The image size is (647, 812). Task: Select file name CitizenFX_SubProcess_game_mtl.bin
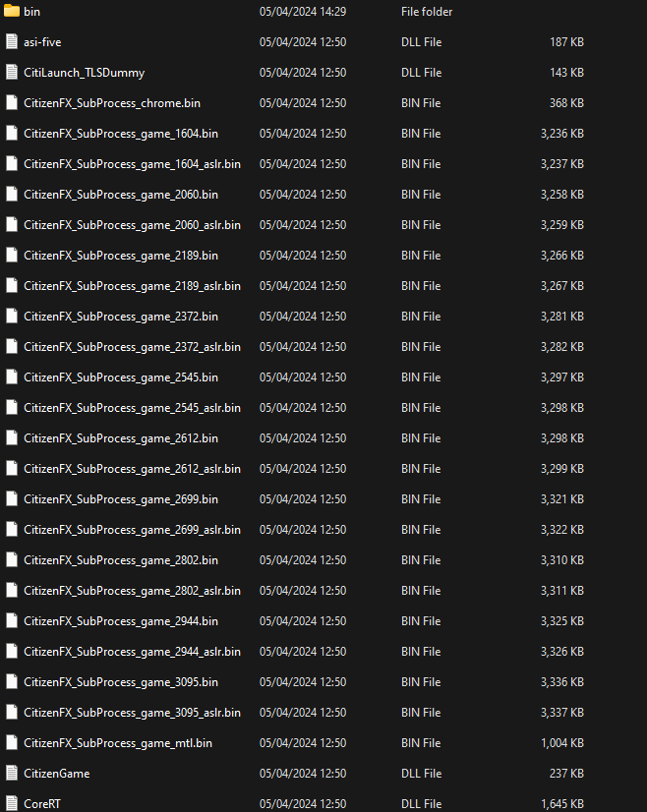118,742
